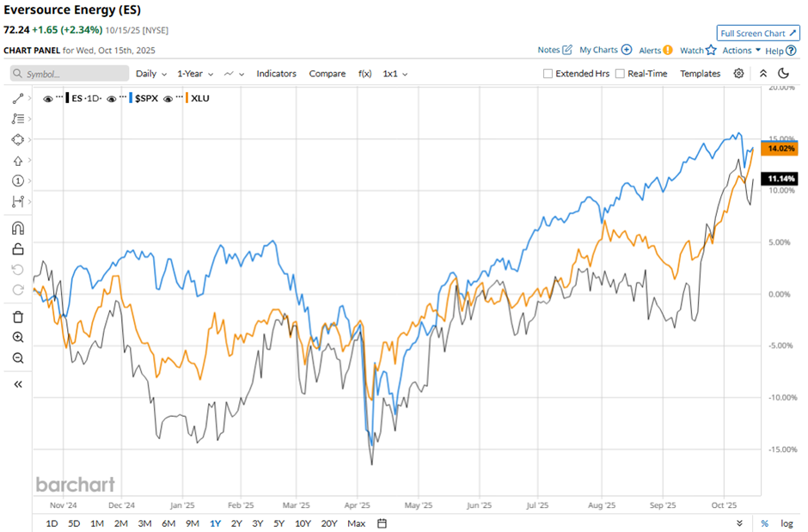808x532 pixels.
Task: Switch to log scale
Action: 787,523
